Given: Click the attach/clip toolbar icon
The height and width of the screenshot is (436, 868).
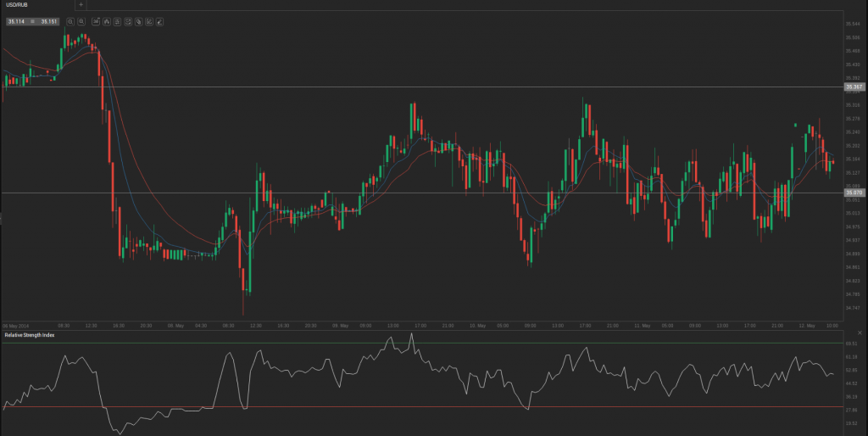Looking at the screenshot, I should point(138,20).
